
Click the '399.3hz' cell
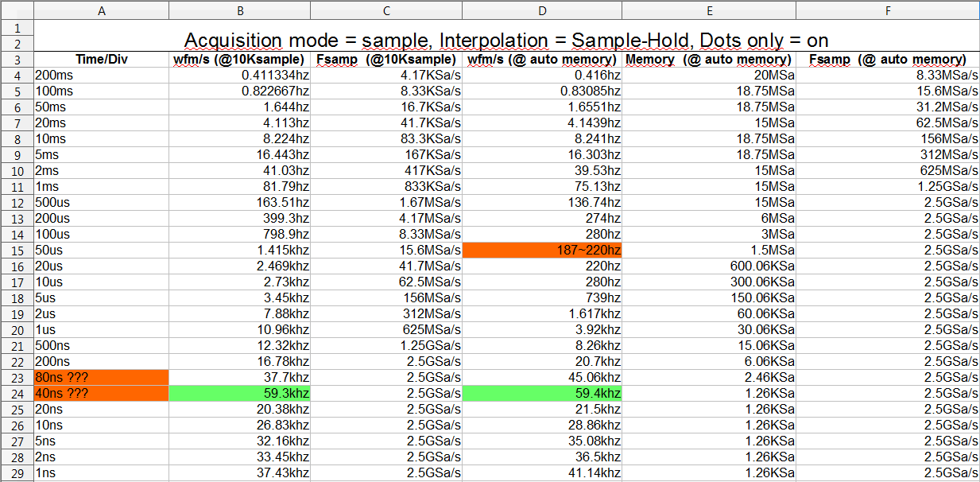239,218
